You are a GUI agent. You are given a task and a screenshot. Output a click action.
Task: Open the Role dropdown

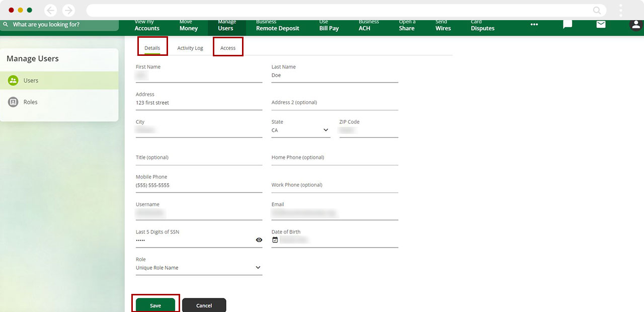coord(258,268)
